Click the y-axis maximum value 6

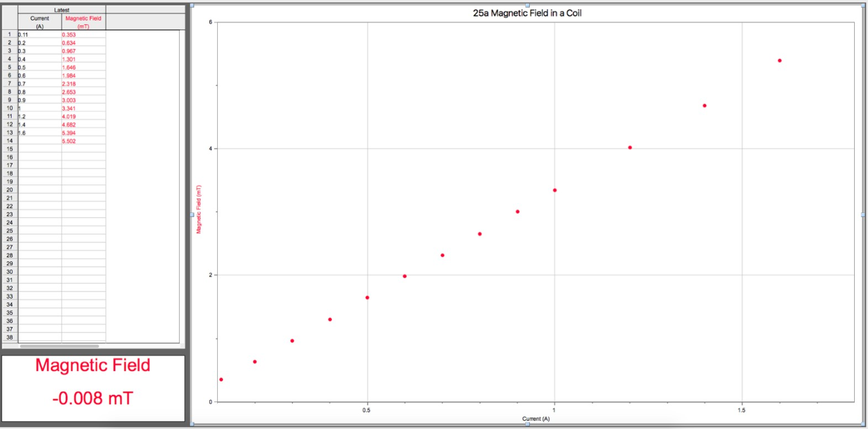click(x=210, y=22)
